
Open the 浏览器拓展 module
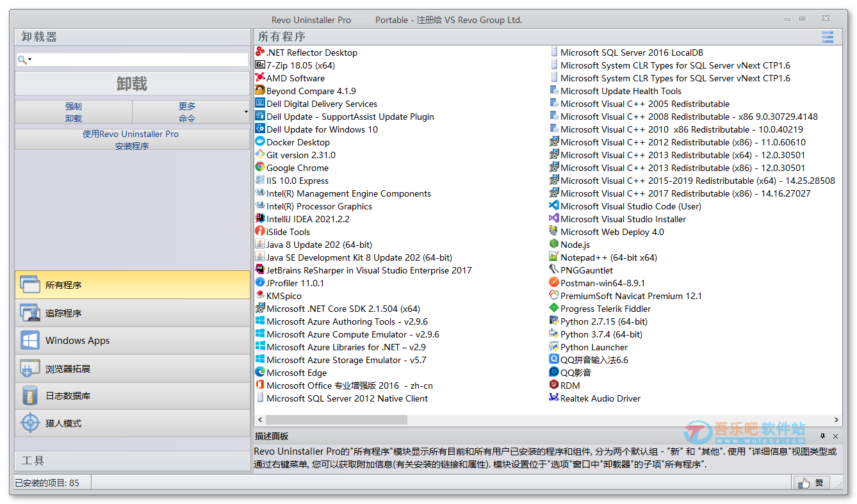tap(133, 369)
